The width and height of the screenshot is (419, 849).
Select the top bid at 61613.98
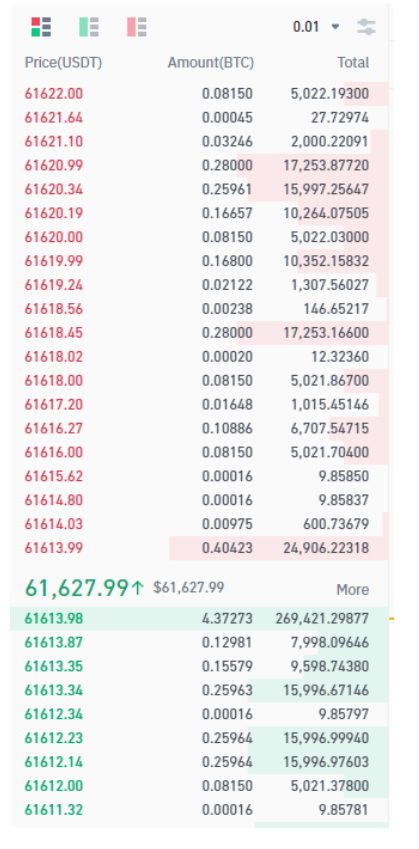pyautogui.click(x=199, y=618)
